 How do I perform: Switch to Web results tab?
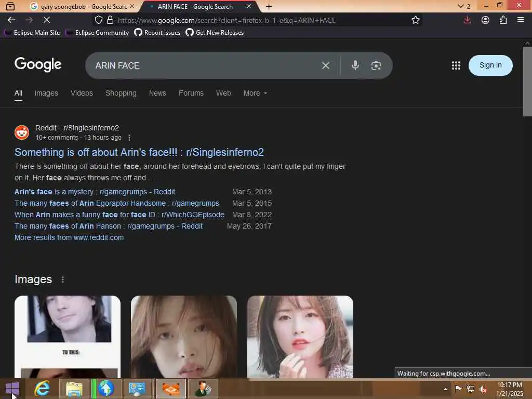pos(223,93)
